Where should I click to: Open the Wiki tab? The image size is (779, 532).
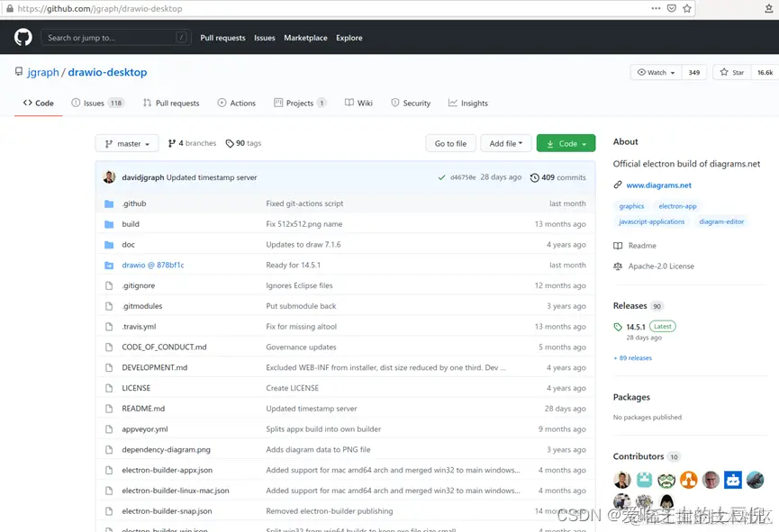tap(358, 103)
